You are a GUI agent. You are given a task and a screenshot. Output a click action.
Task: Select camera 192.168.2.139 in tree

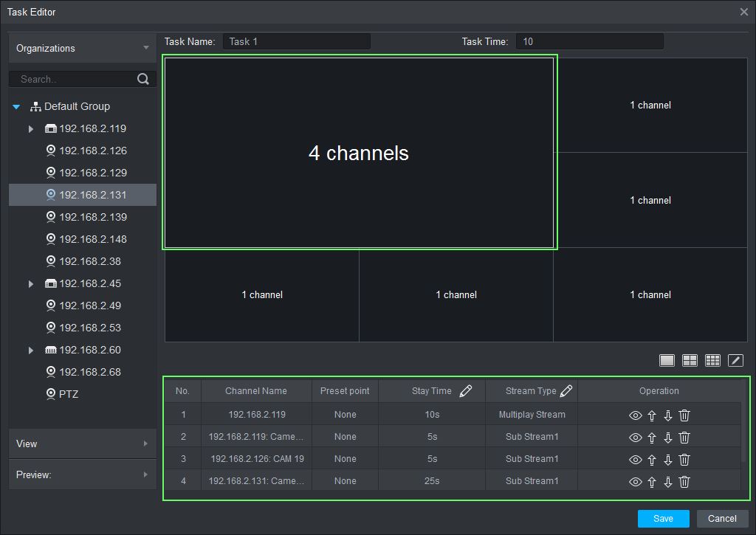(86, 218)
